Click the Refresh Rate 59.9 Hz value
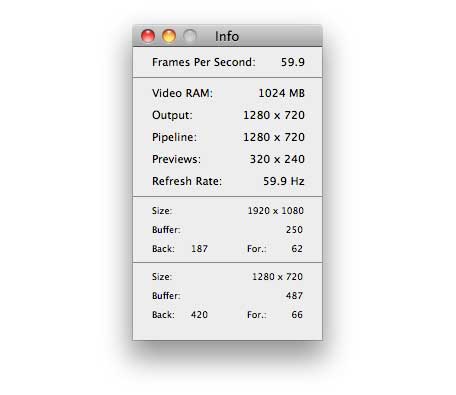The height and width of the screenshot is (395, 456). pos(284,181)
